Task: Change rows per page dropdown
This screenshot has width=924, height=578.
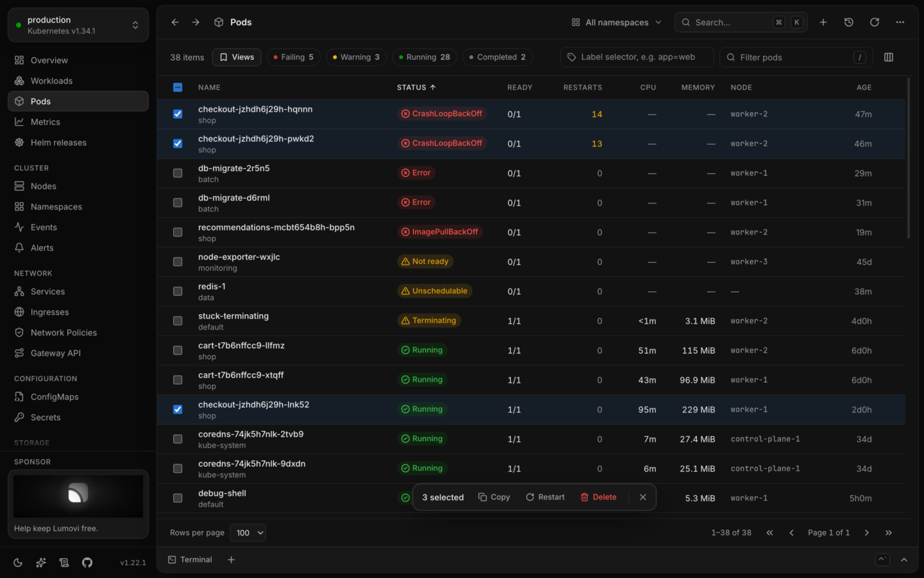Action: click(x=248, y=533)
